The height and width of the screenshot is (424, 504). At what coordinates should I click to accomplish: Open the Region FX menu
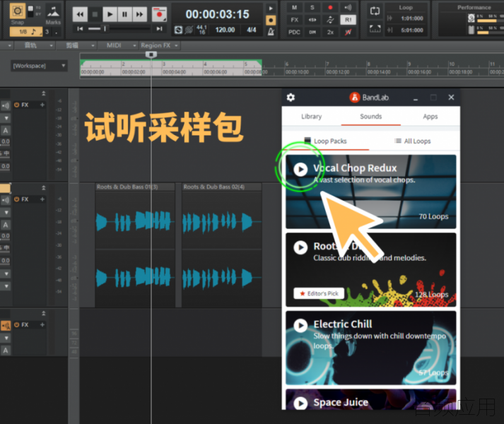[159, 45]
